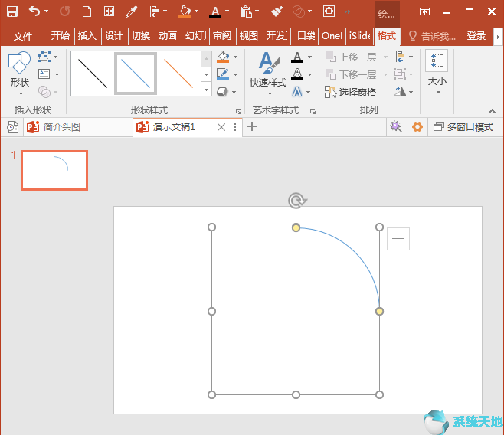
Task: Switch to the 动画 animations tab
Action: click(x=168, y=36)
